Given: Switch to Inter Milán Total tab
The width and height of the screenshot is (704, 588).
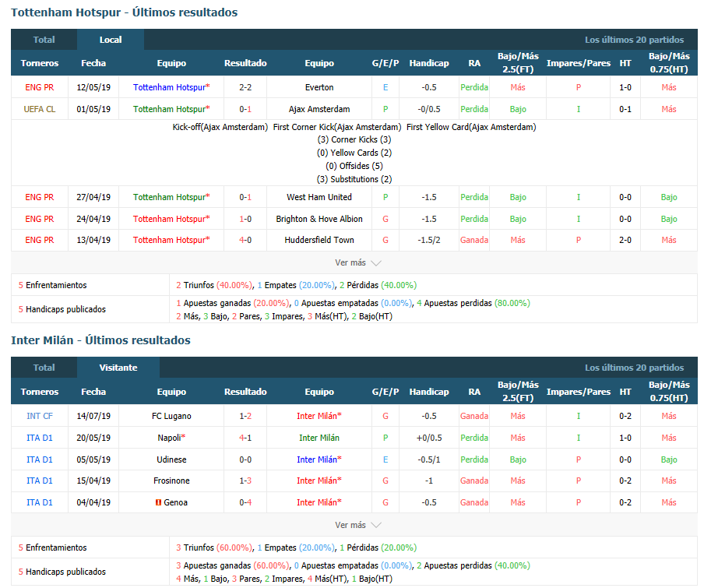Looking at the screenshot, I should [x=44, y=368].
